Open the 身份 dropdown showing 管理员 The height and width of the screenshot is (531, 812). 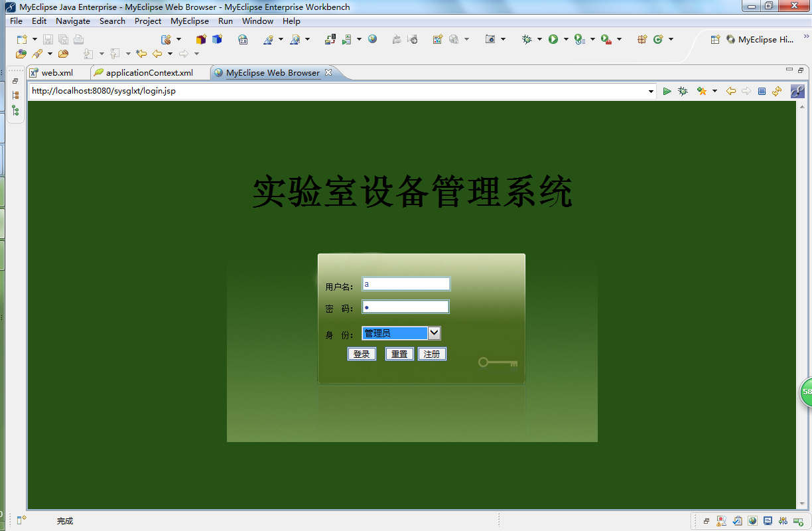(x=401, y=333)
